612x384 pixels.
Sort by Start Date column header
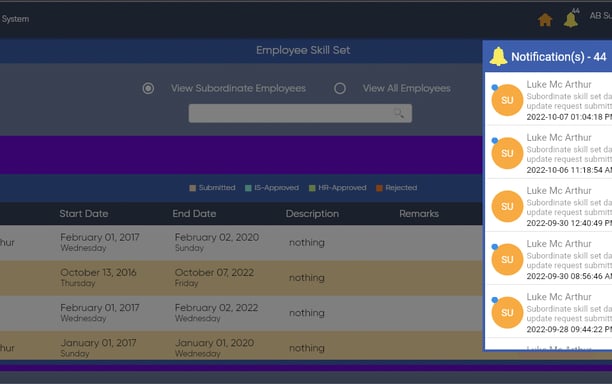(x=84, y=213)
